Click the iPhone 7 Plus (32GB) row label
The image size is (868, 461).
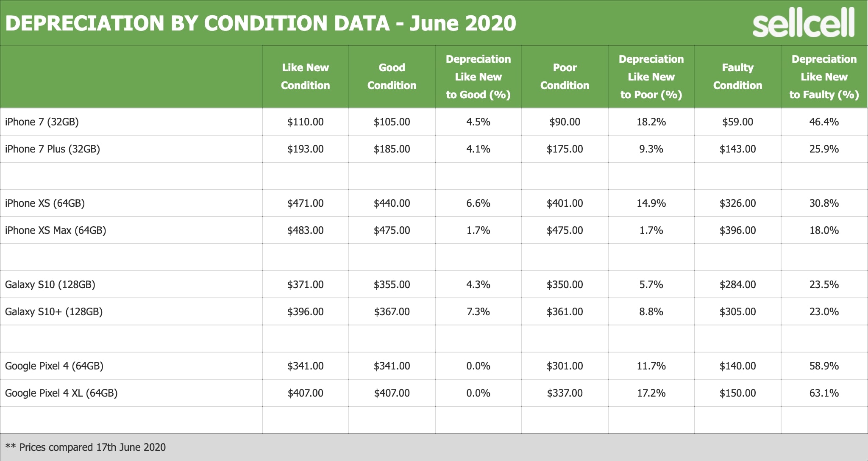point(53,149)
